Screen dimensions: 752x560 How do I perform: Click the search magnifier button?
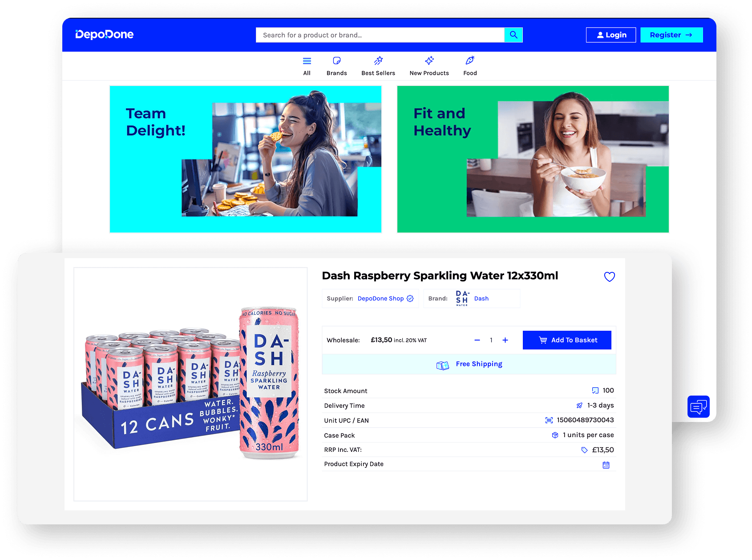tap(513, 35)
